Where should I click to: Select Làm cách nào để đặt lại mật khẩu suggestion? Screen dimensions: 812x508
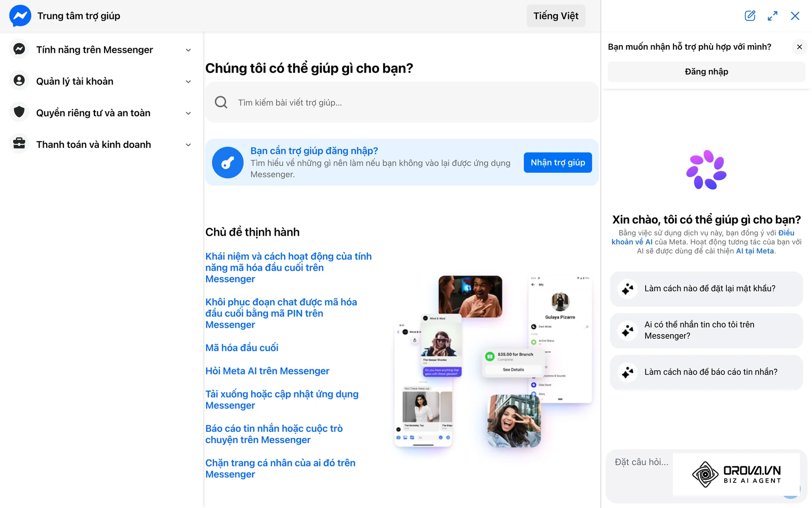(706, 289)
